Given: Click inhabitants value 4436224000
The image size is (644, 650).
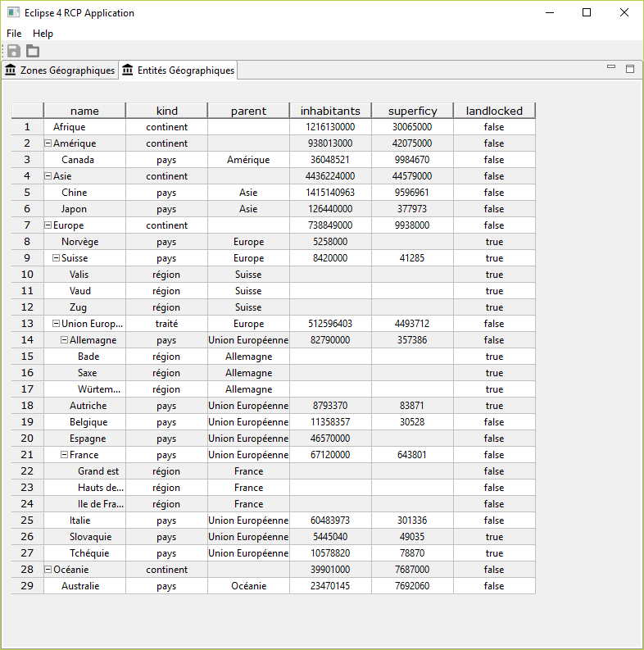Looking at the screenshot, I should pyautogui.click(x=330, y=175).
